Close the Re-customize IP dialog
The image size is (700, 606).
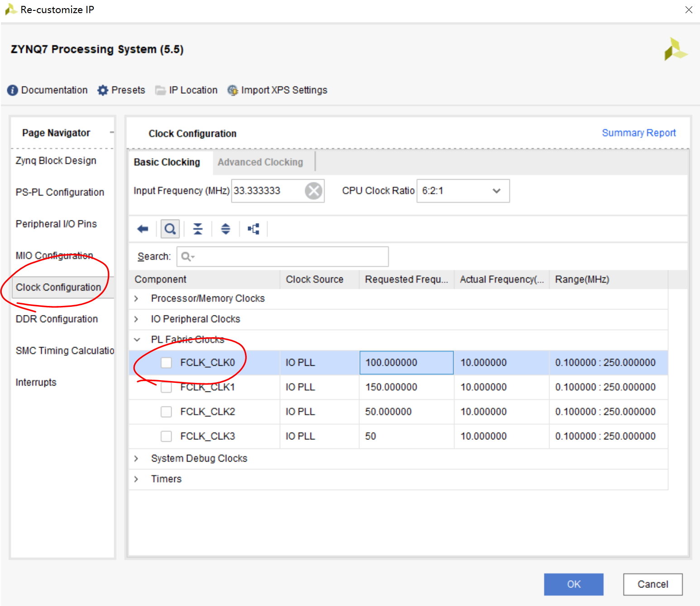tap(689, 10)
